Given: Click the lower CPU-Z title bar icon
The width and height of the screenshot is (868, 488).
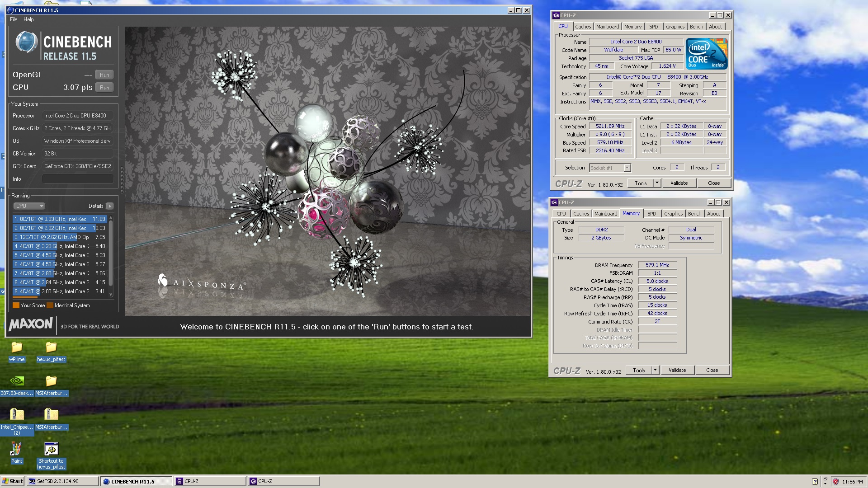Looking at the screenshot, I should pos(554,202).
